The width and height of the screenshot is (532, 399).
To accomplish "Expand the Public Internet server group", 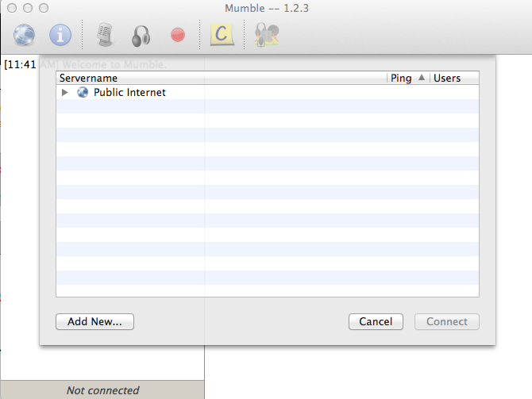I will point(64,92).
